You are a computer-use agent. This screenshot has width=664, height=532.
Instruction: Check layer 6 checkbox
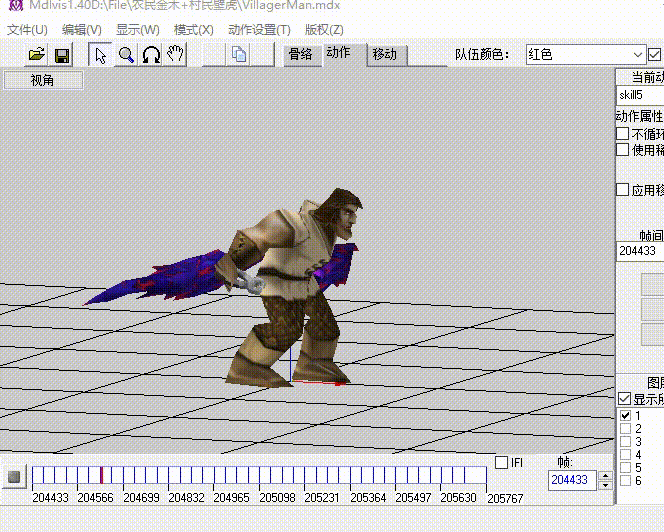625,481
